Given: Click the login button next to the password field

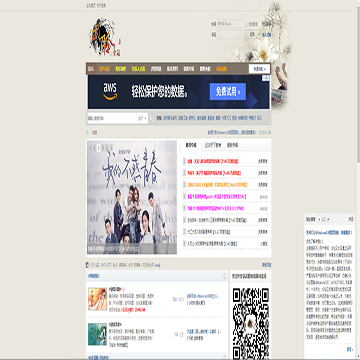Looking at the screenshot, I should (x=252, y=34).
